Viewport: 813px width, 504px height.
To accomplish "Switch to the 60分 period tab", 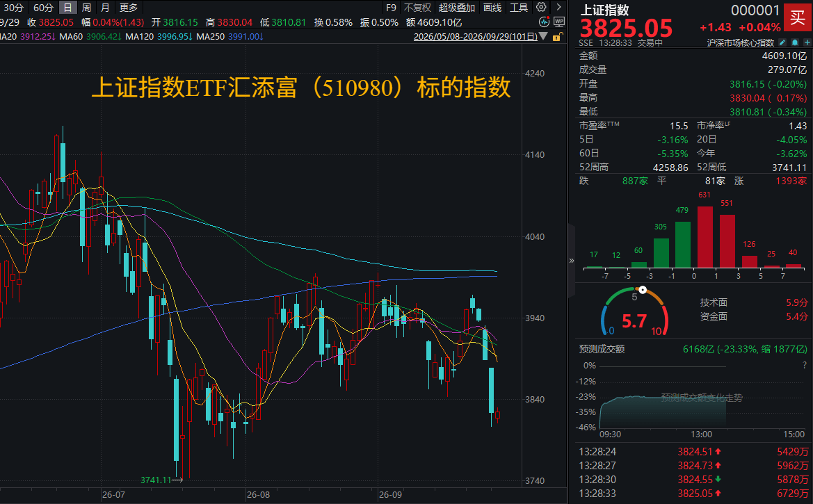I will click(43, 7).
